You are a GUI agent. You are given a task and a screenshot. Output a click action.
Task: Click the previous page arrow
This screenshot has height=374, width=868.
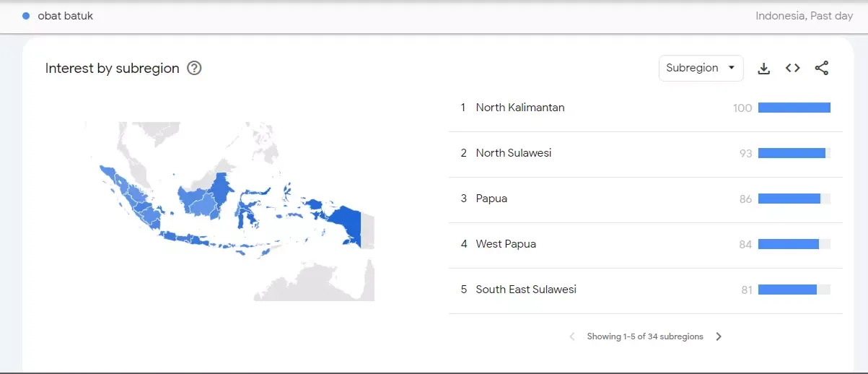pos(572,336)
